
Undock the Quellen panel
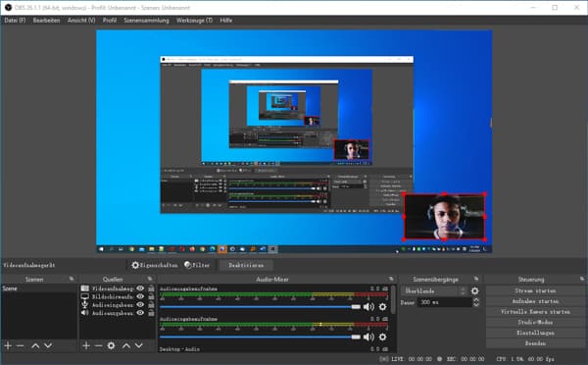[150, 279]
